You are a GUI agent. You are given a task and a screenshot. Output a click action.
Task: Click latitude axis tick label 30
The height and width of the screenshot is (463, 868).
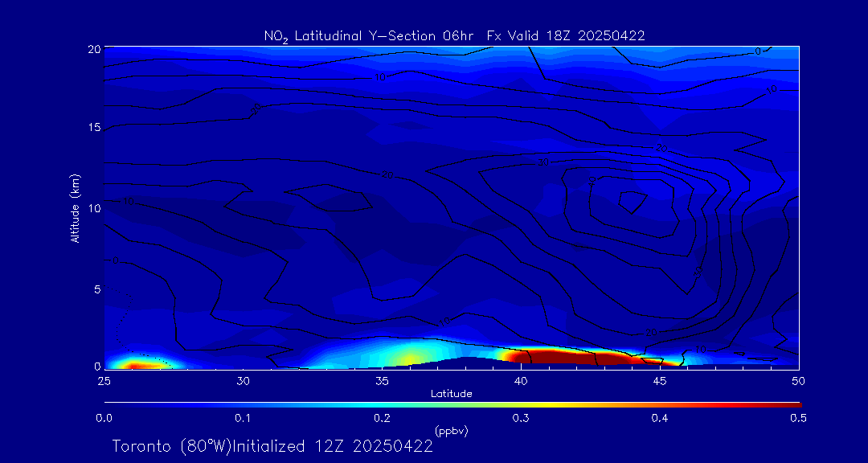click(243, 381)
